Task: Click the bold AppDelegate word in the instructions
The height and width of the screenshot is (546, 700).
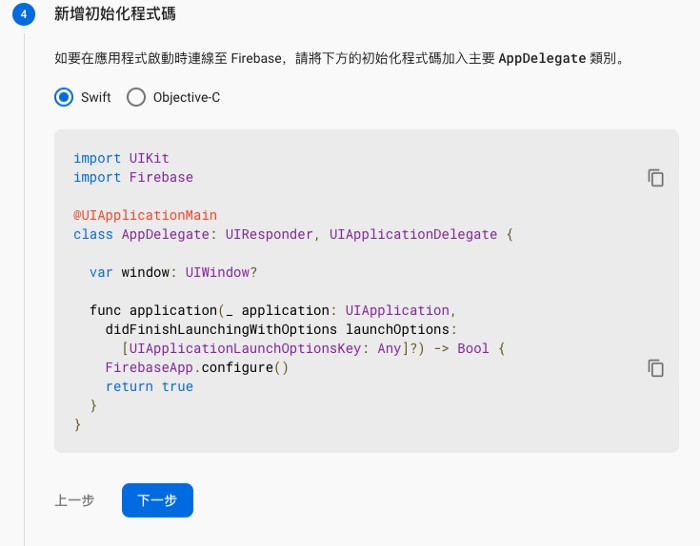Action: point(542,58)
